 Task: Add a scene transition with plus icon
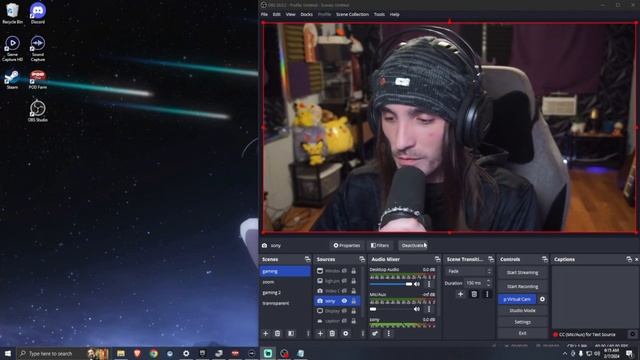[x=460, y=294]
